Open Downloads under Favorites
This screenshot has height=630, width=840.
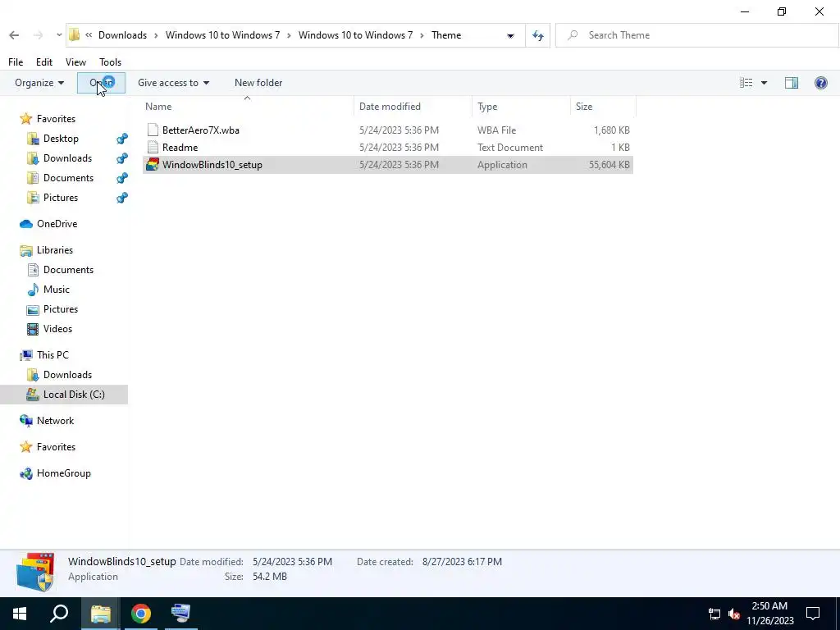tap(67, 158)
